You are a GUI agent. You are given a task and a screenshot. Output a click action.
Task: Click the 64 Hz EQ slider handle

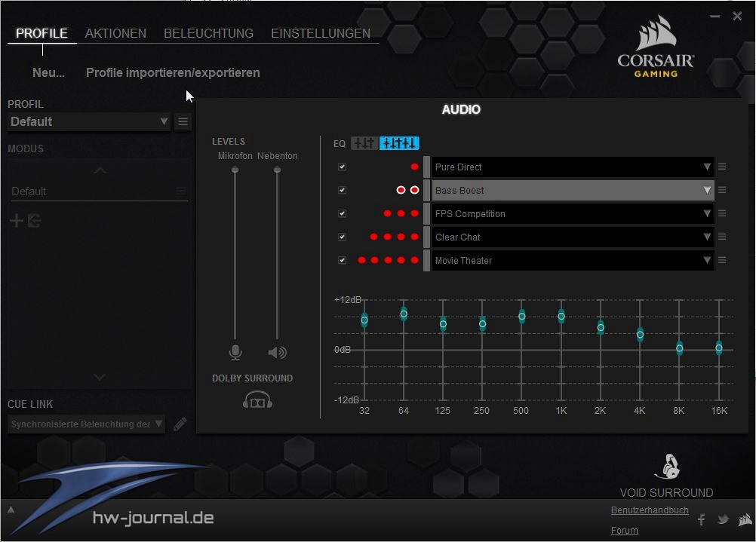coord(404,314)
